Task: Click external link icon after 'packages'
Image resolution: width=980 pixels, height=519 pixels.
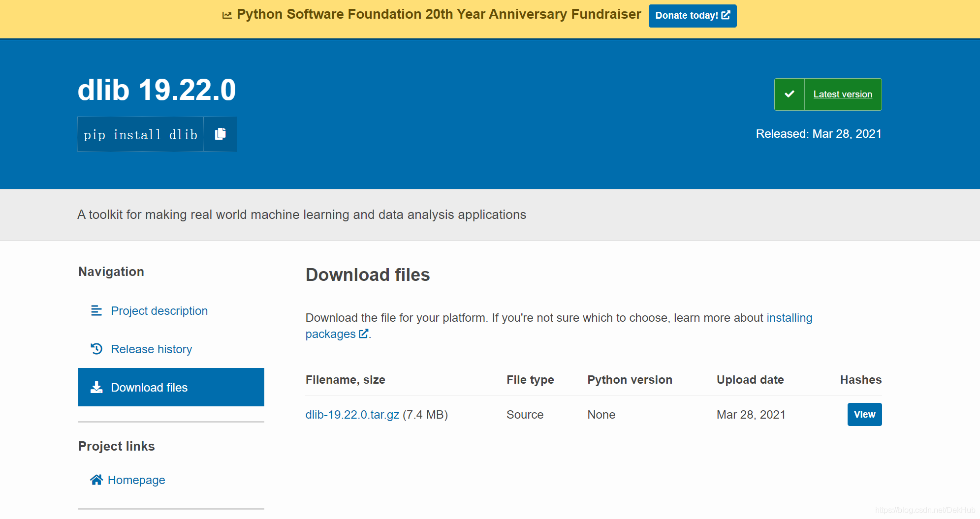Action: [x=363, y=334]
